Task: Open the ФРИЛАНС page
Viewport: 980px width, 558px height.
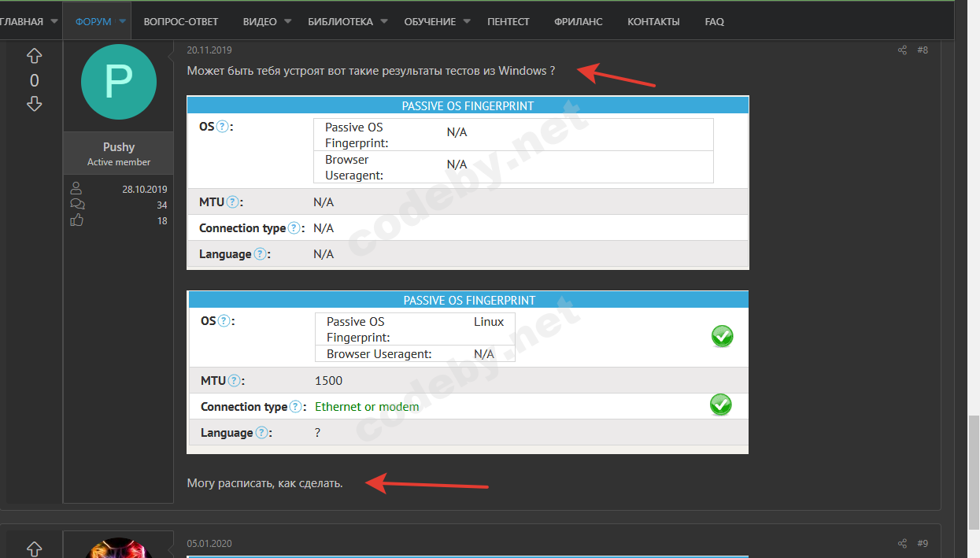Action: point(579,22)
